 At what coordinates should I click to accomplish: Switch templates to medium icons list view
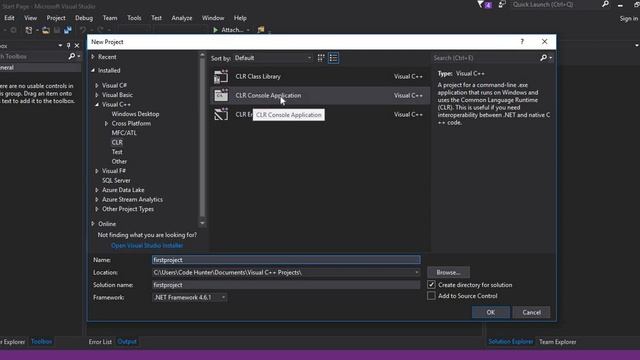tap(333, 58)
